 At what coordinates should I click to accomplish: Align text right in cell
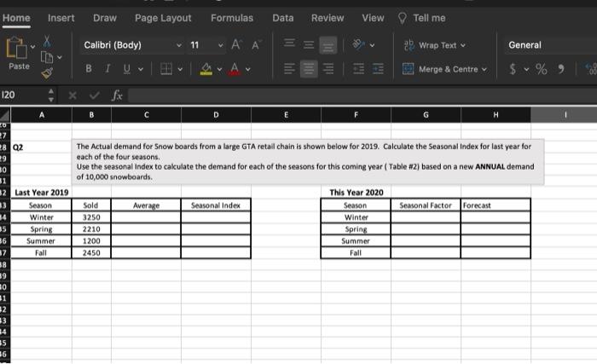(x=328, y=69)
